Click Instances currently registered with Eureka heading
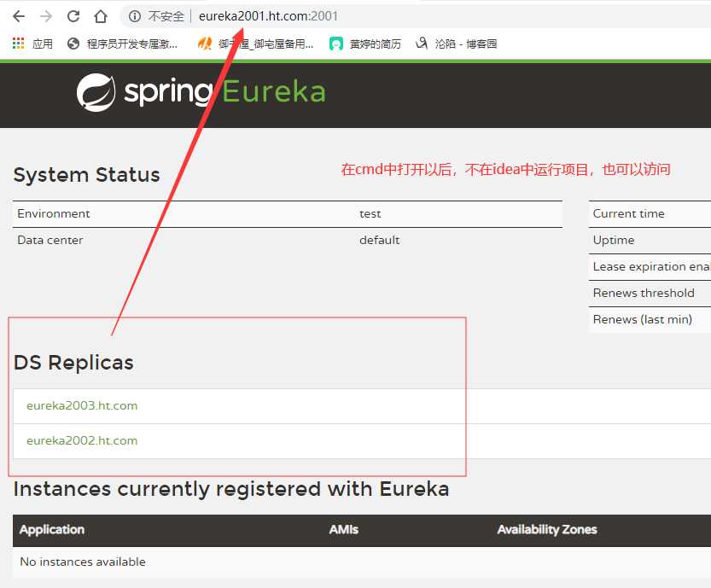This screenshot has height=588, width=711. tap(231, 489)
